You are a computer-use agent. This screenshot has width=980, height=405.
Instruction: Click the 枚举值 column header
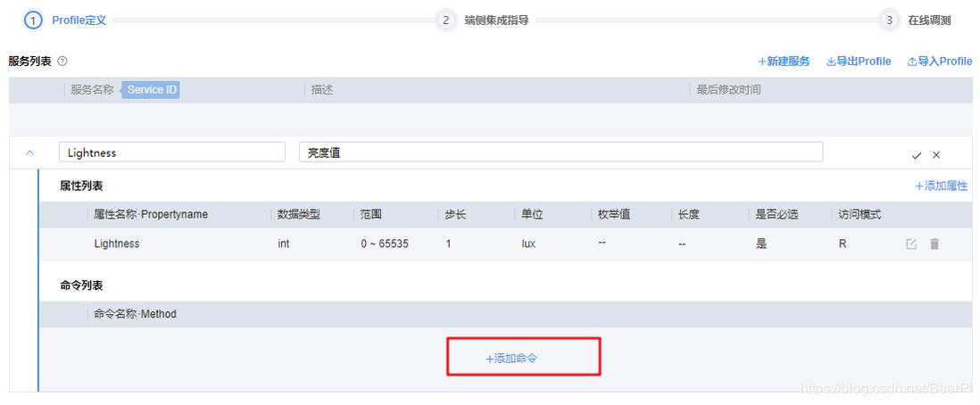tap(614, 215)
